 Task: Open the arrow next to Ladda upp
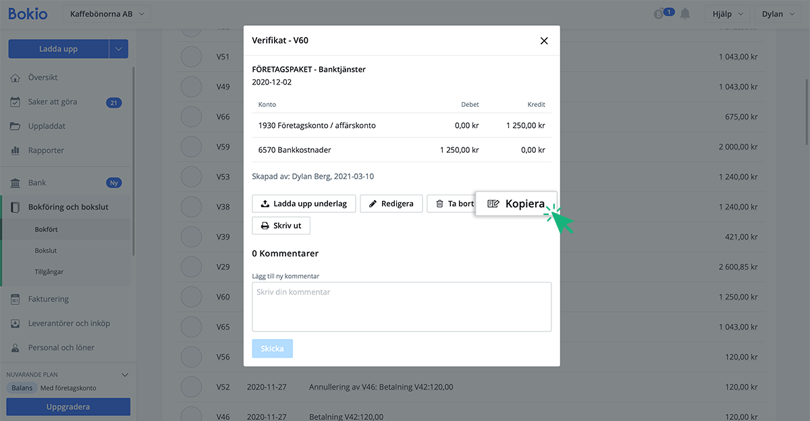point(119,48)
